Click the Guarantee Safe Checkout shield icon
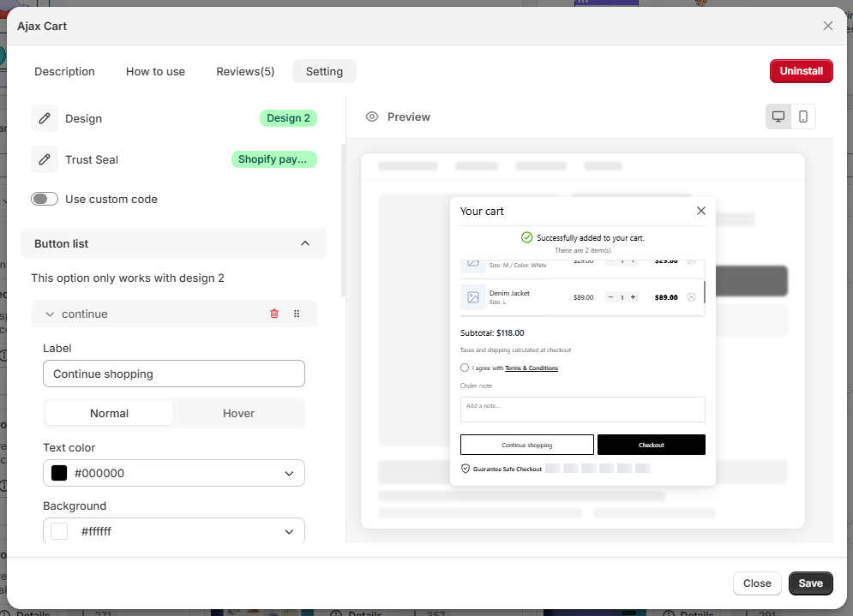This screenshot has height=616, width=853. (x=466, y=469)
